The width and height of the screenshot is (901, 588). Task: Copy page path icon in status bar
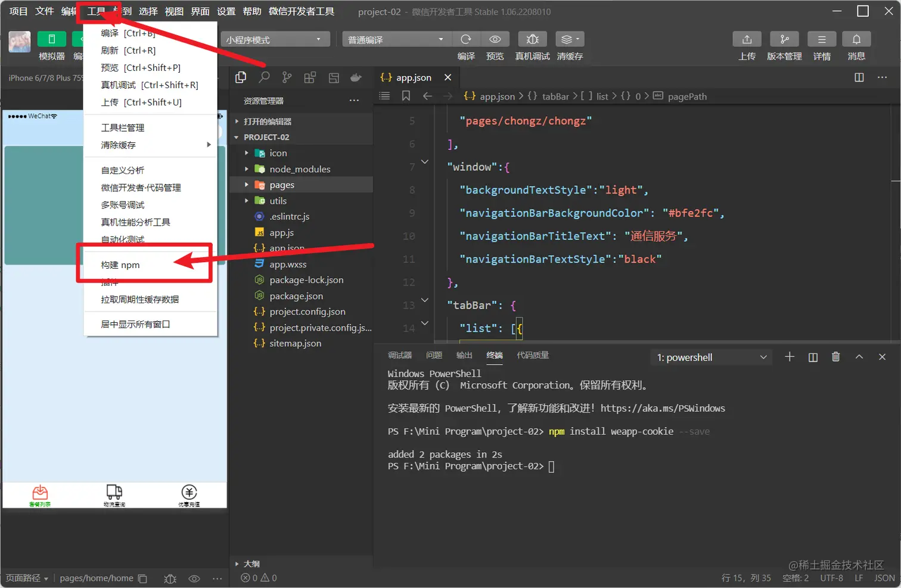[142, 578]
